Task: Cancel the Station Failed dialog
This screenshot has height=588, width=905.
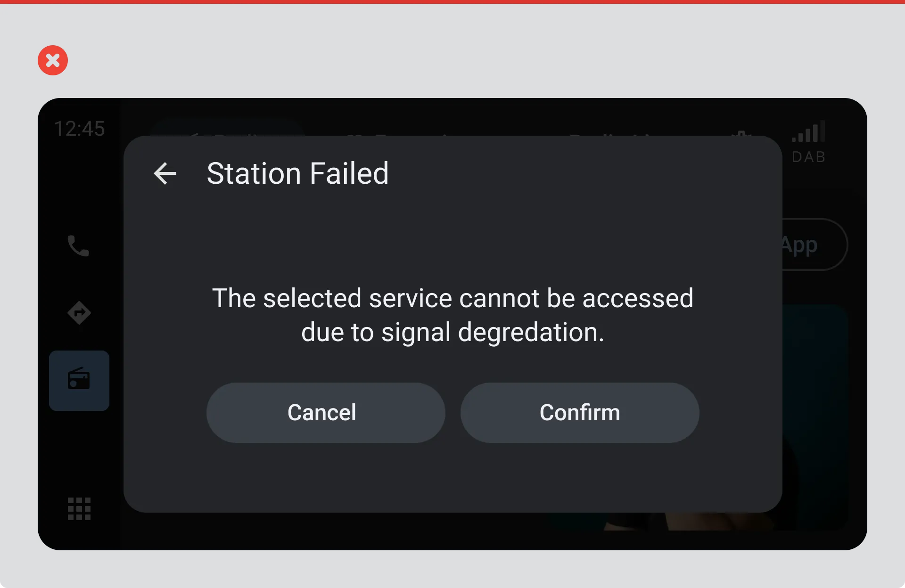Action: click(326, 413)
